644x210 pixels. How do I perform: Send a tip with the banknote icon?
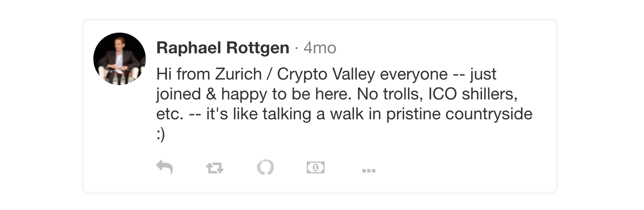pyautogui.click(x=315, y=167)
